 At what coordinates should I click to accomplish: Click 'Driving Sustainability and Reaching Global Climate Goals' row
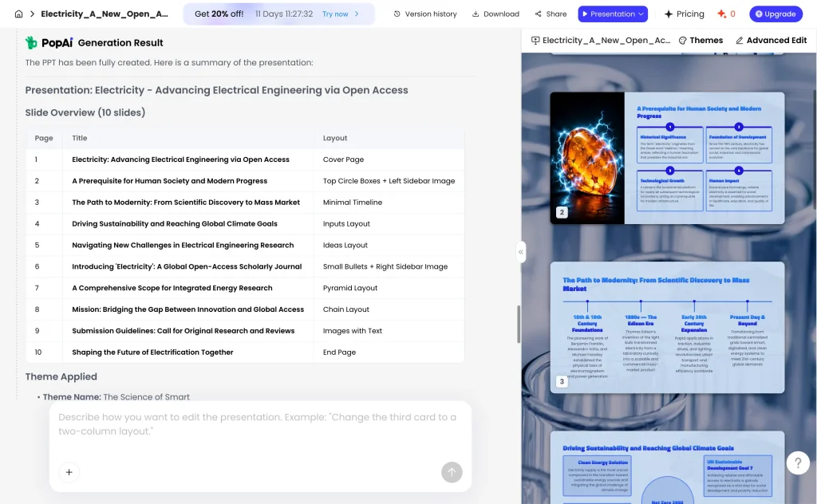tap(245, 223)
